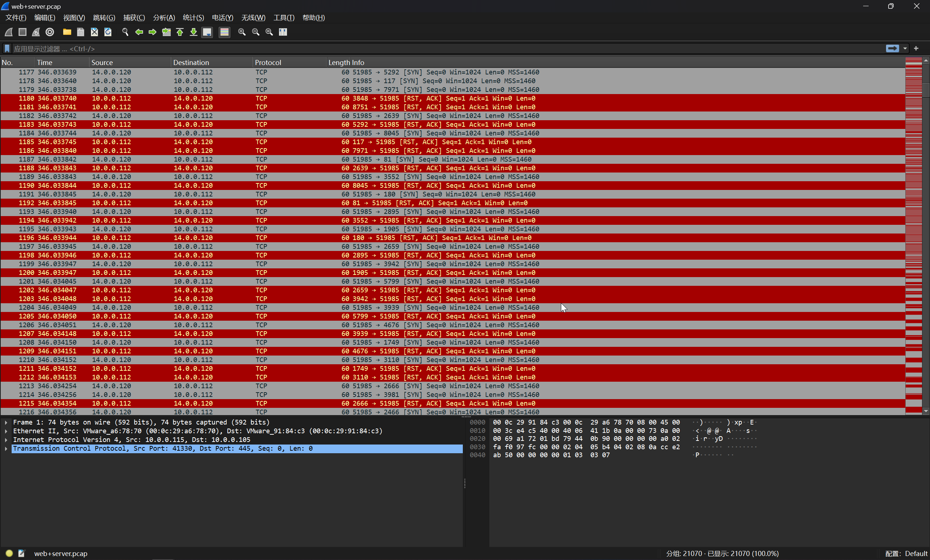Stop the packet capture
This screenshot has height=560, width=930.
[x=22, y=32]
